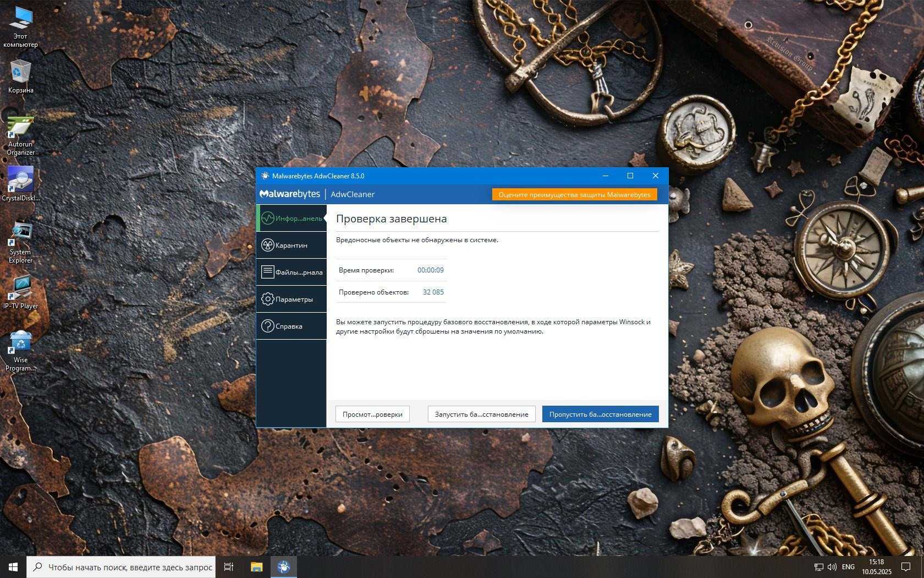Image resolution: width=924 pixels, height=578 pixels.
Task: Open the Карантин (Quarantine) sidebar section
Action: click(x=291, y=246)
